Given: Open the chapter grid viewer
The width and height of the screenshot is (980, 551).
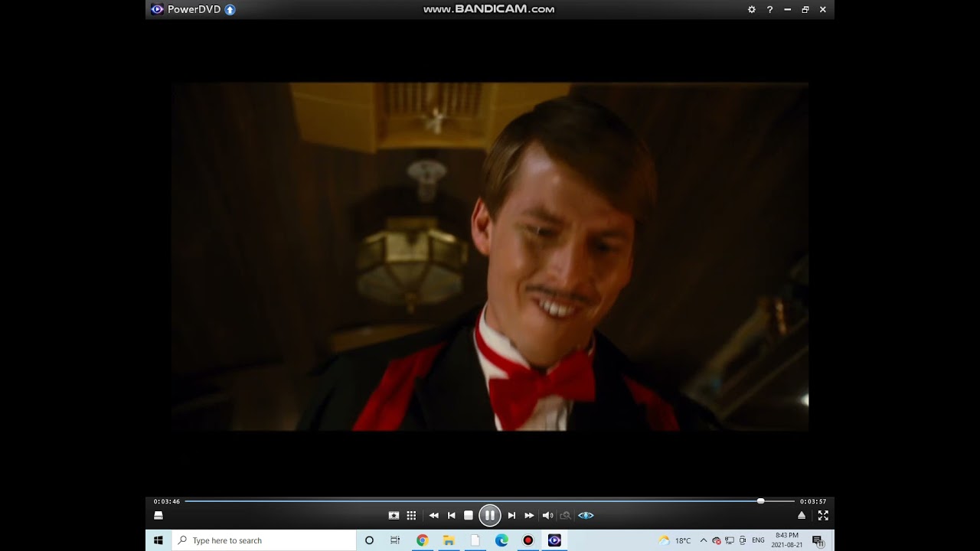Looking at the screenshot, I should coord(411,516).
